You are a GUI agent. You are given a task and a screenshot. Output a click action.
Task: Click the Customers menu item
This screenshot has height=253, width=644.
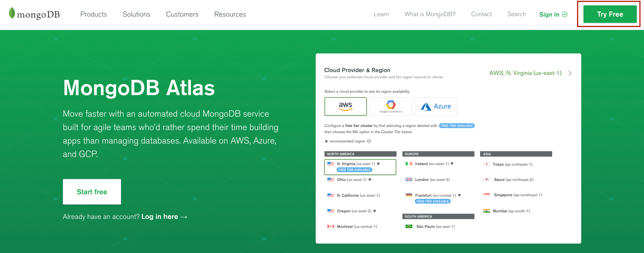coord(182,14)
